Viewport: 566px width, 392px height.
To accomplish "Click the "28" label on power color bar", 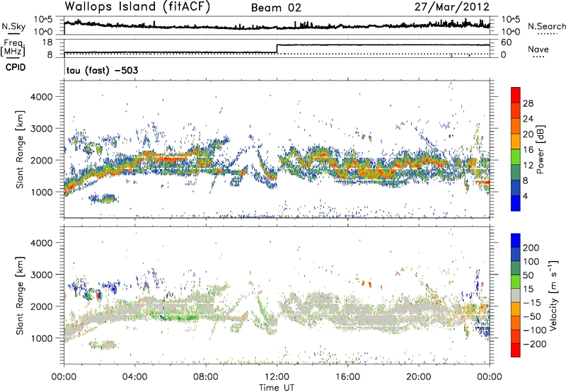I will pyautogui.click(x=528, y=103).
